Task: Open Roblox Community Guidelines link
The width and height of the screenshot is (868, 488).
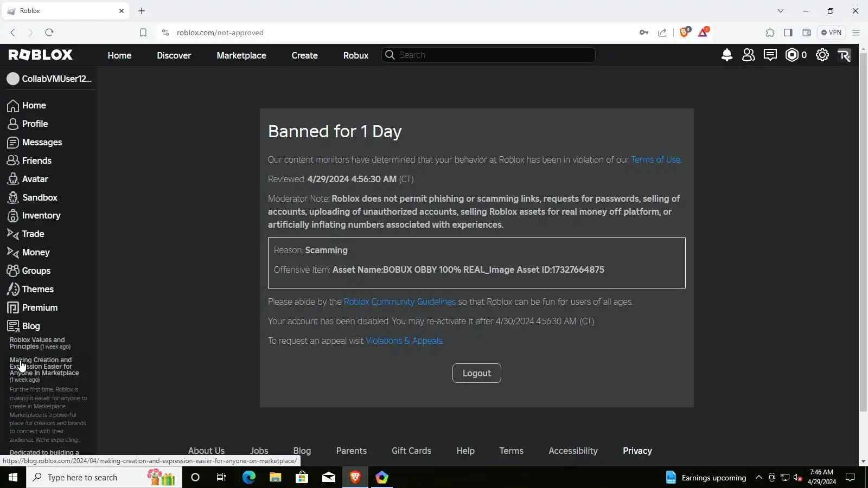Action: [400, 302]
